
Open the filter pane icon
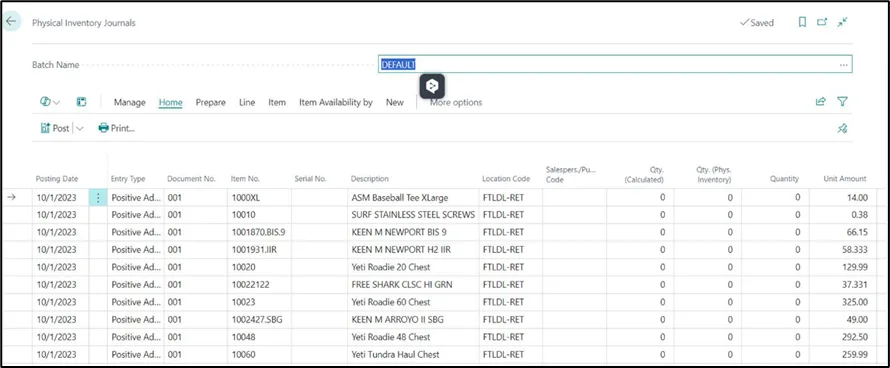pyautogui.click(x=842, y=102)
